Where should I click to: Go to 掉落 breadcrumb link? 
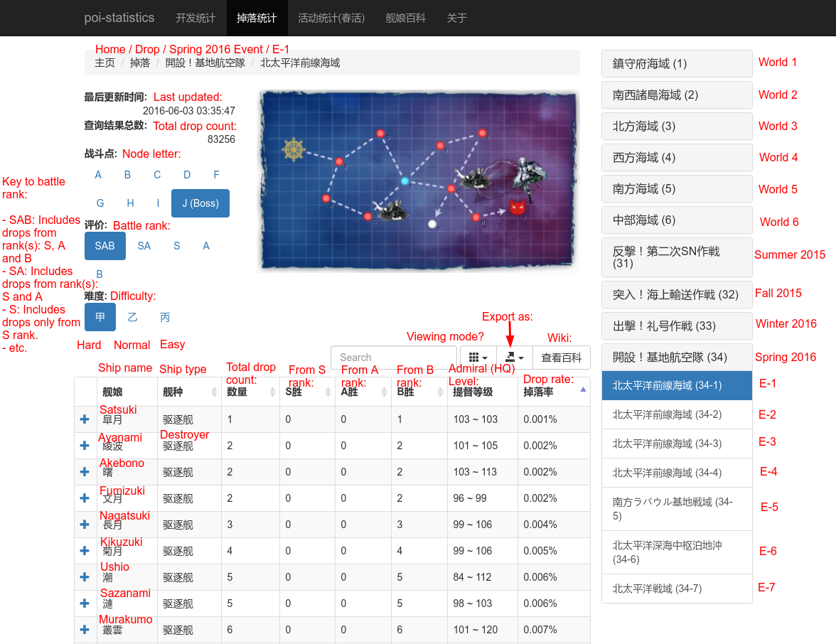tap(140, 63)
